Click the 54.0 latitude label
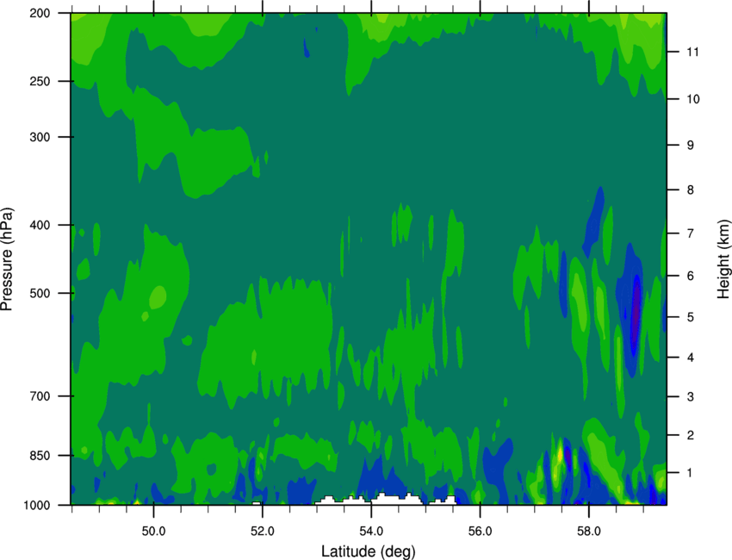Viewport: 732px width, 560px height. coord(371,531)
